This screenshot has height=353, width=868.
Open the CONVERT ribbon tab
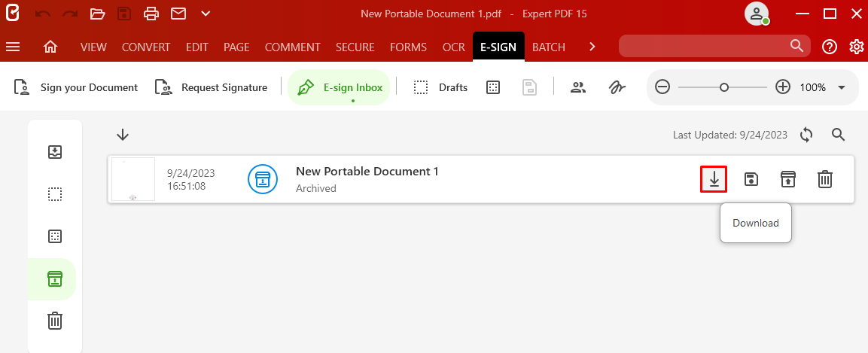(146, 47)
